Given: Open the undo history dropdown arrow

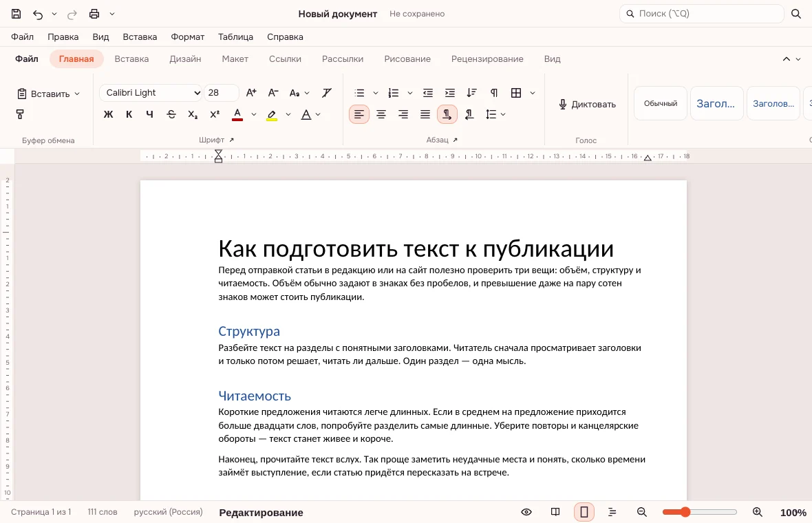Looking at the screenshot, I should coord(54,14).
